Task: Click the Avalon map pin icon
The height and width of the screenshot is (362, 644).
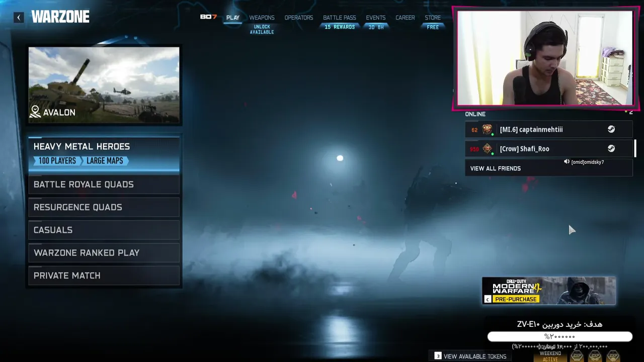Action: (x=35, y=112)
